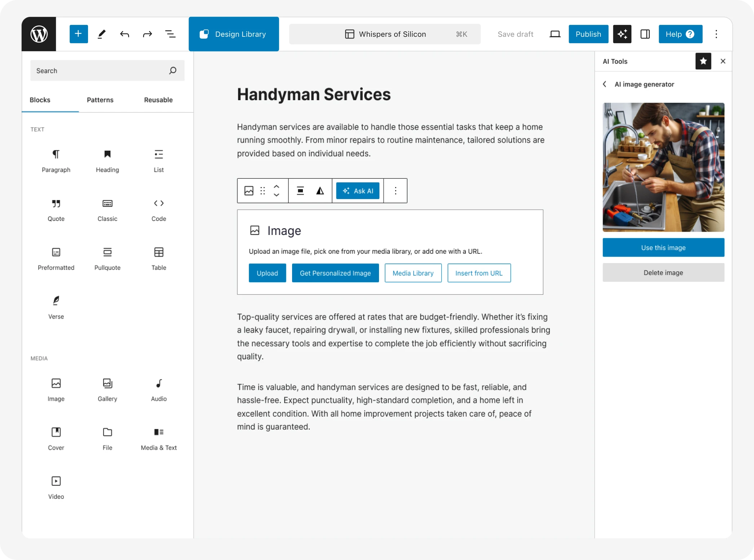
Task: Expand the AI Tools panel back arrow
Action: [x=605, y=84]
